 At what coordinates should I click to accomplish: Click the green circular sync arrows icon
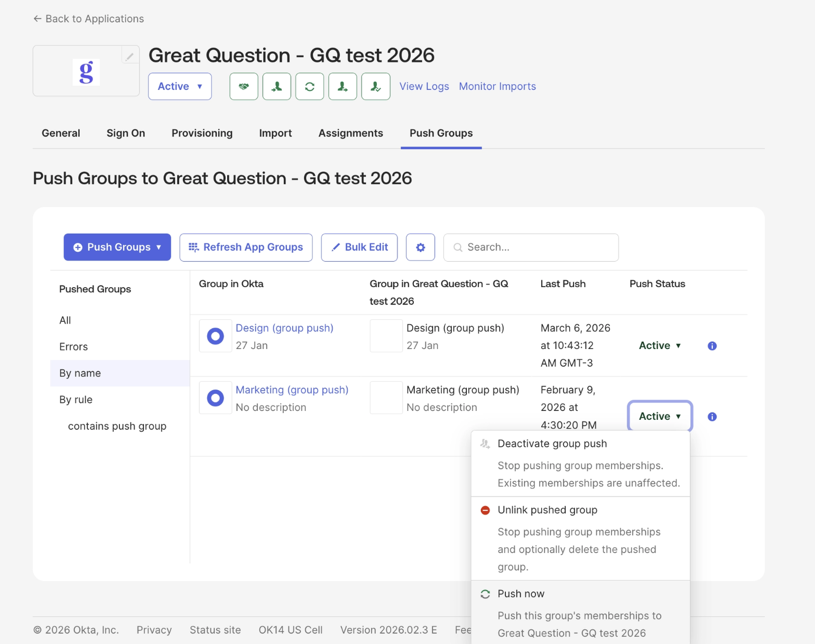click(310, 86)
